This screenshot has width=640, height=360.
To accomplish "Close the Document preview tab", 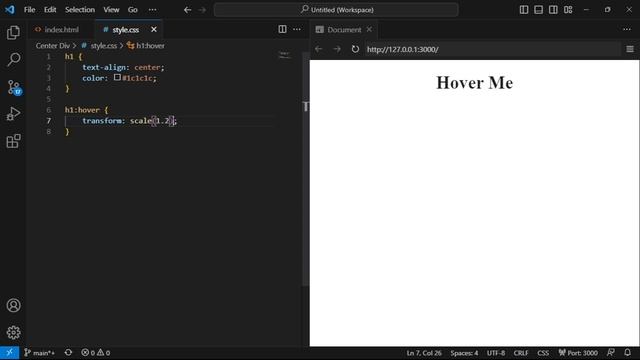I will point(369,29).
